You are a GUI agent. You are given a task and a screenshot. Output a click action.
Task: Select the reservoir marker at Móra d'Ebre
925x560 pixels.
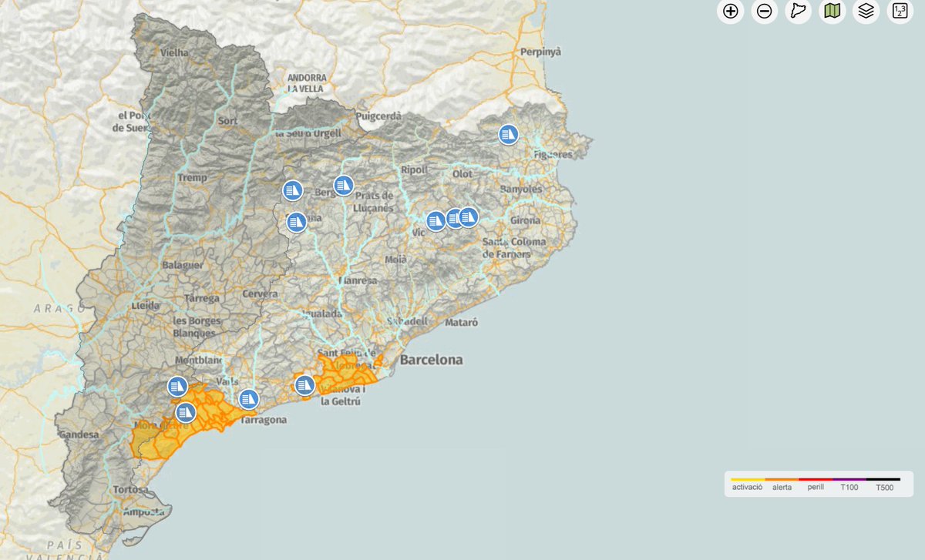coord(185,412)
